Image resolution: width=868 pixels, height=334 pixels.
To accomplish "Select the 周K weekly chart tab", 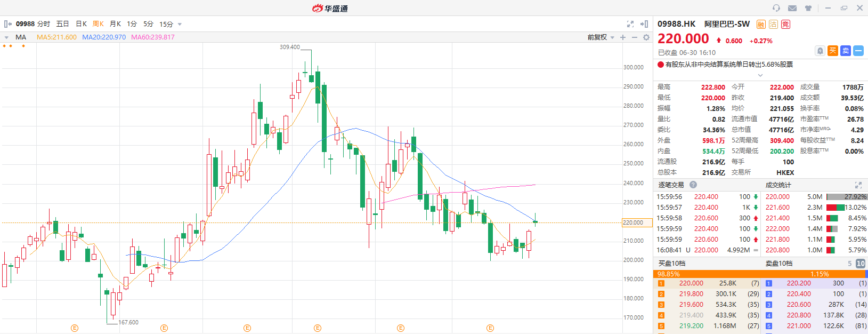I will pos(99,24).
